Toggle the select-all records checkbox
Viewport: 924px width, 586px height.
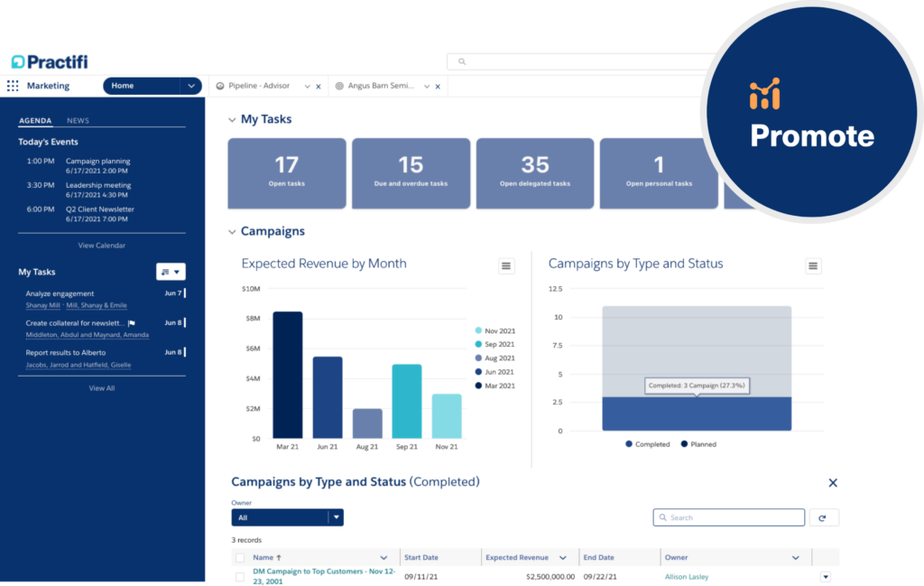point(240,558)
